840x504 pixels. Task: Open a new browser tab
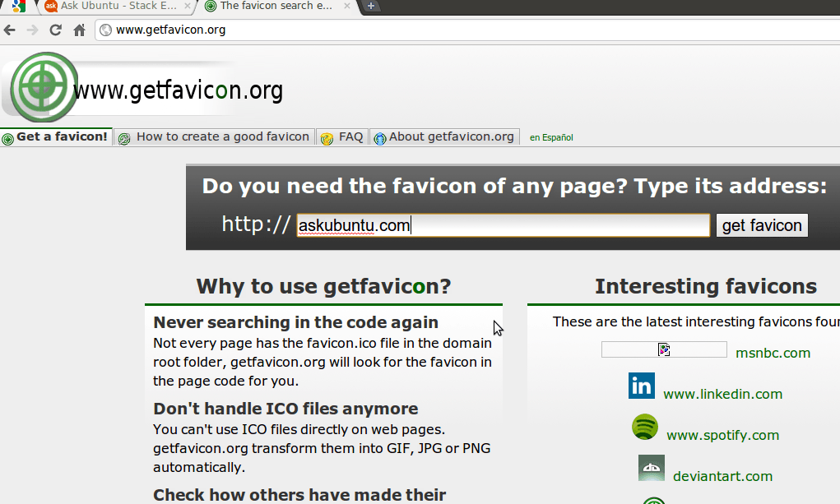click(x=371, y=7)
